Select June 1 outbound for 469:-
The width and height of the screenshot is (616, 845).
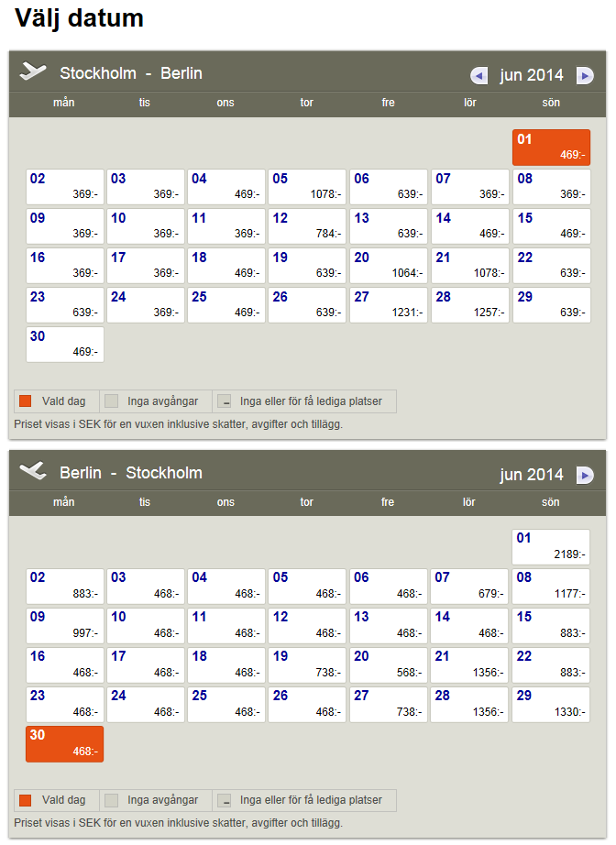click(551, 148)
